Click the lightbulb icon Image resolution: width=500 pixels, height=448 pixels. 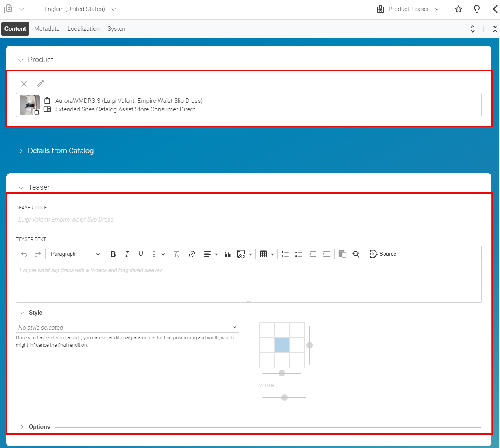pos(477,9)
